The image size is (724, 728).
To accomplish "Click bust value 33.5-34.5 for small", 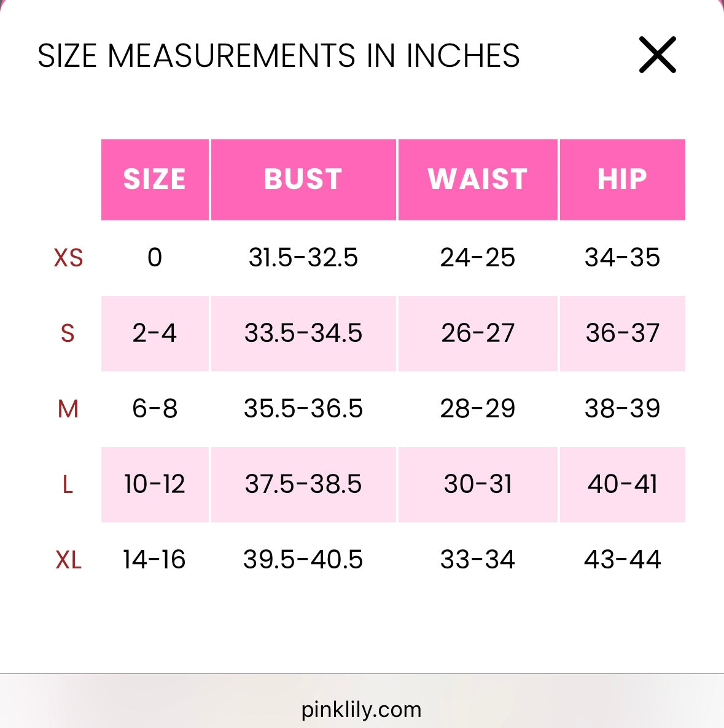I will click(x=303, y=333).
